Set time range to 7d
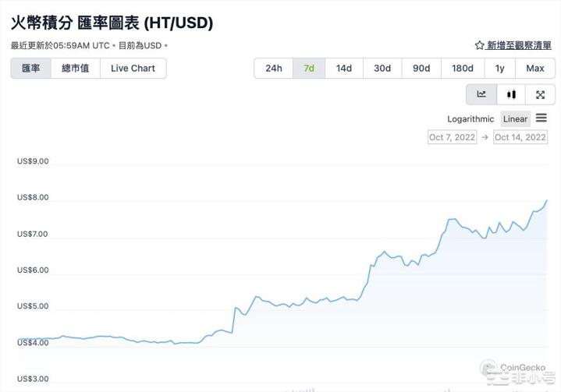The image size is (561, 392). [x=309, y=69]
